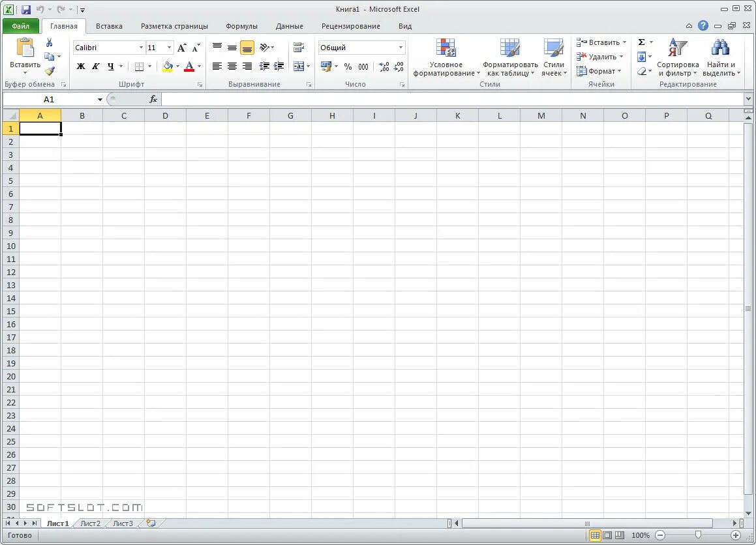Image resolution: width=756 pixels, height=545 pixels.
Task: Open Find and Select (Найти и выделить)
Action: [x=721, y=58]
